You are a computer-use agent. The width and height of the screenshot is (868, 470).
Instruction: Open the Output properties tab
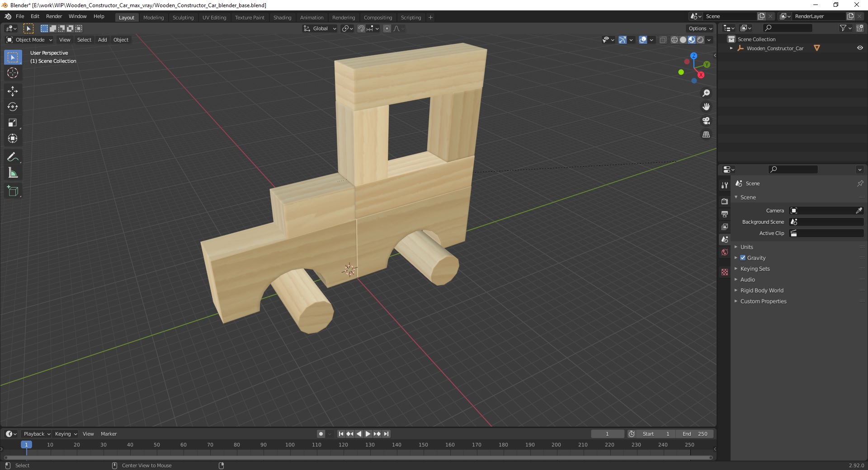pyautogui.click(x=725, y=214)
